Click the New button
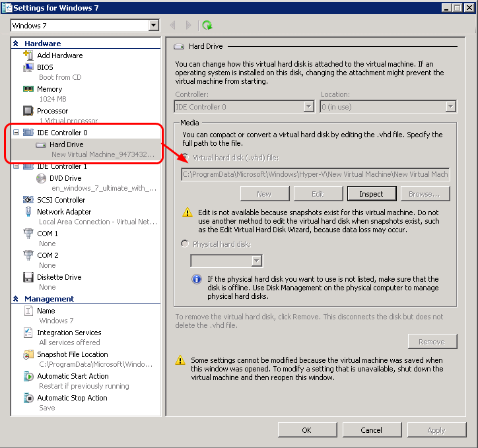This screenshot has width=478, height=448. [x=265, y=194]
